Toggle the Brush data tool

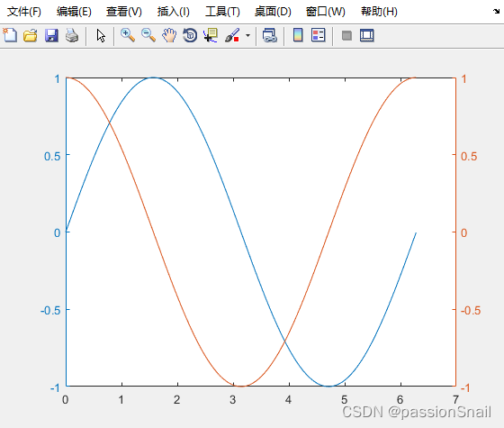pyautogui.click(x=232, y=35)
